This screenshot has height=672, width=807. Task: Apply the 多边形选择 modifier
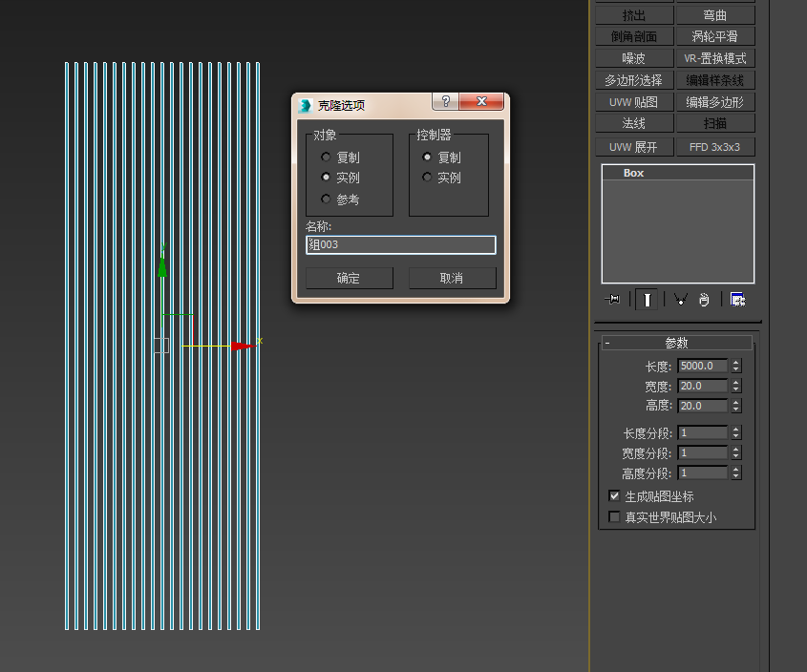click(x=634, y=80)
